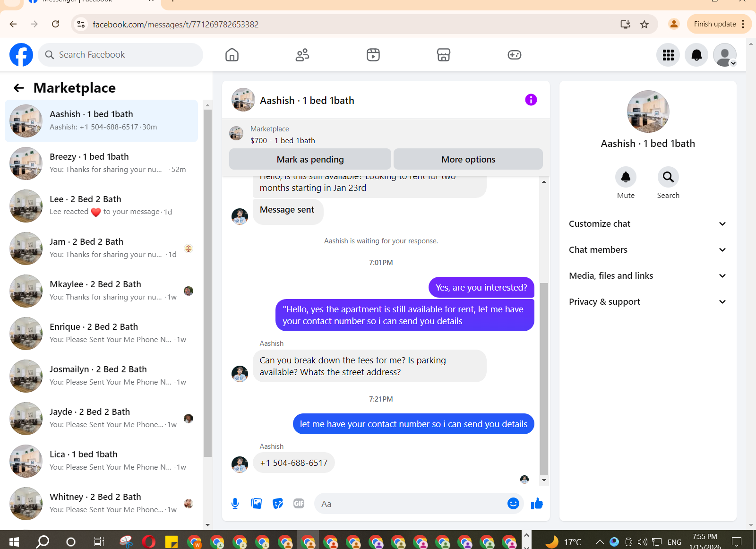The width and height of the screenshot is (756, 549).
Task: Open Mkaylee · 2 Bed 2 Bath conversation
Action: (101, 291)
